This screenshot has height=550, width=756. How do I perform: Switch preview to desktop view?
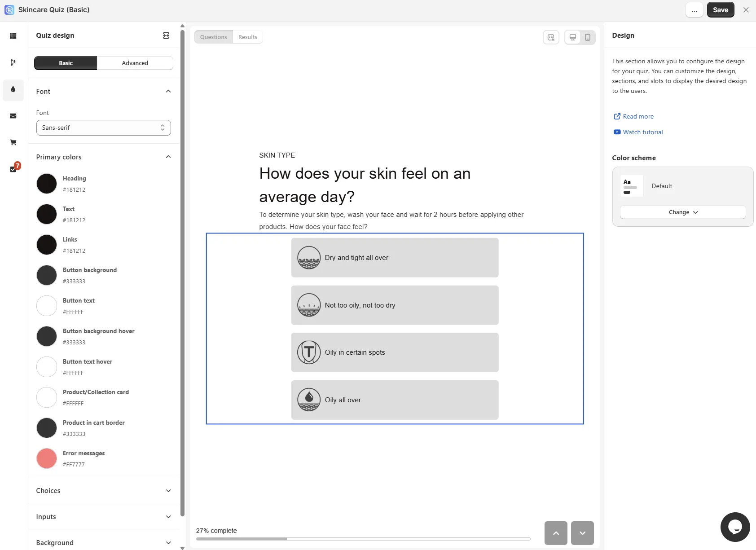[x=573, y=37]
